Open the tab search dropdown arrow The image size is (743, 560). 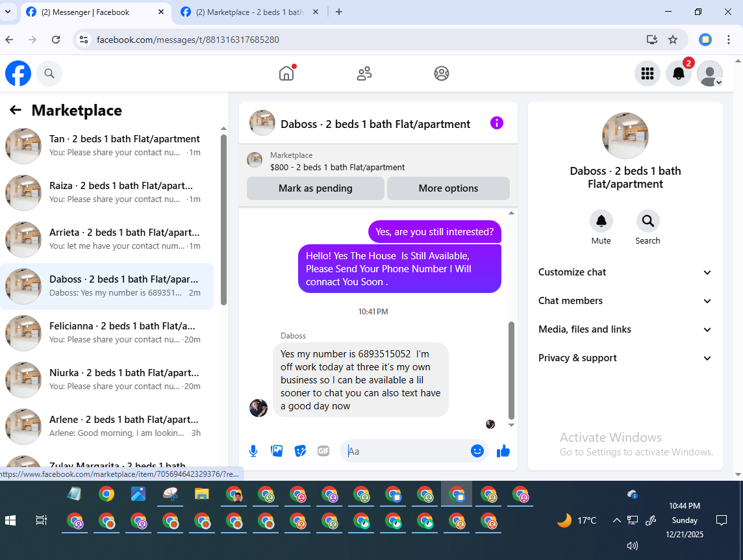8,12
